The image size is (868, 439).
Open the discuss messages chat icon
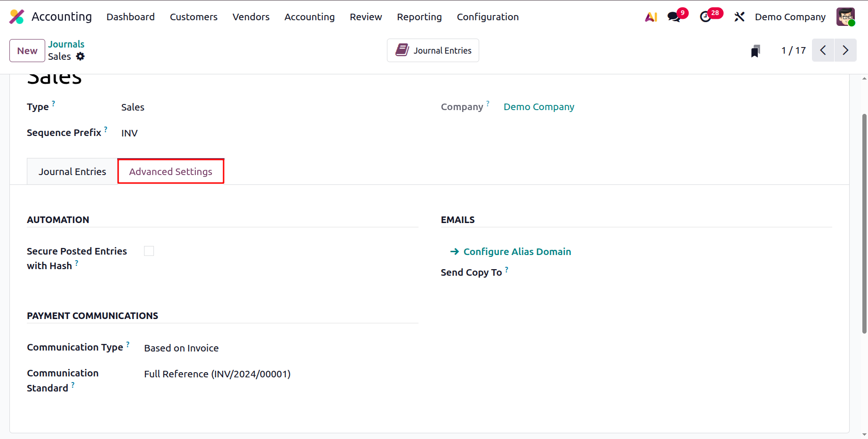[674, 17]
